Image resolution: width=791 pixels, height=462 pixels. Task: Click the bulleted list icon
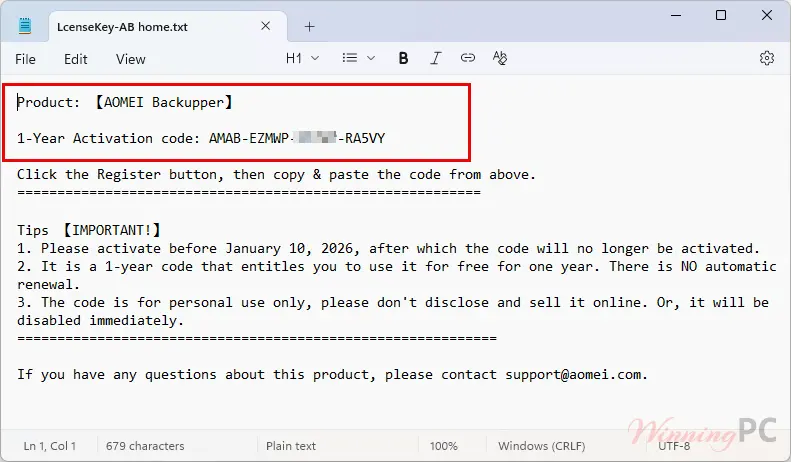(350, 58)
